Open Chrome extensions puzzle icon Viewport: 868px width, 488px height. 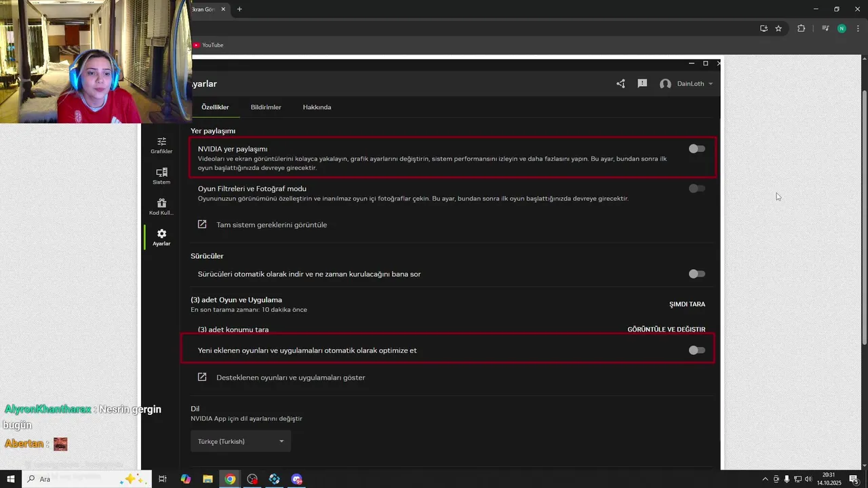coord(801,28)
